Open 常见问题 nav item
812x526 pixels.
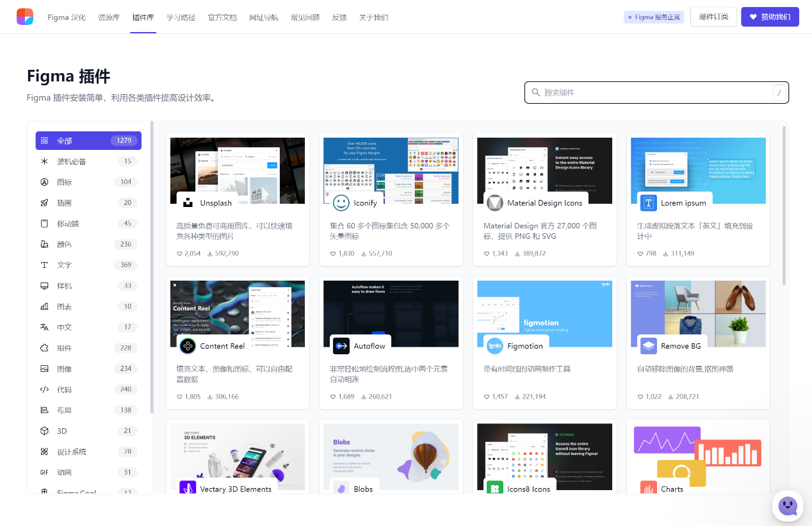[x=305, y=17]
